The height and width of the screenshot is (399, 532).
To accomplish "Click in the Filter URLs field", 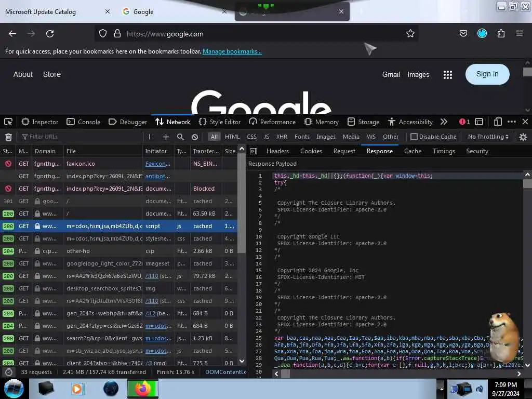I will click(82, 137).
